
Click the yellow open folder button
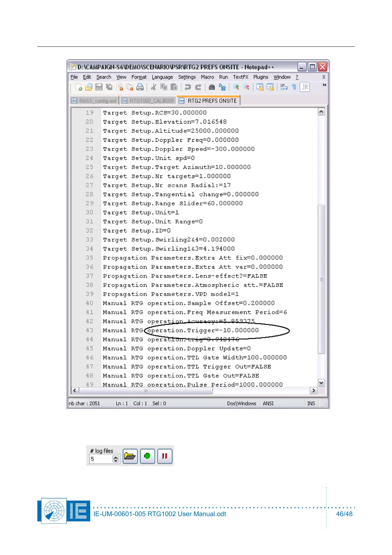[x=130, y=456]
